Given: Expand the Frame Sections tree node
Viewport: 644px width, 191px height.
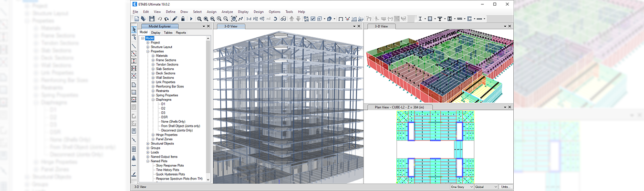Looking at the screenshot, I should (153, 60).
